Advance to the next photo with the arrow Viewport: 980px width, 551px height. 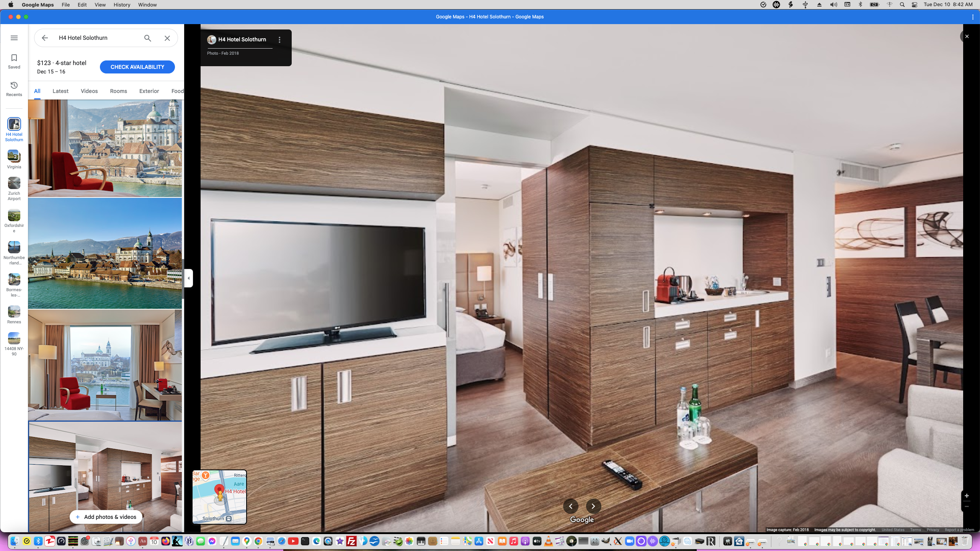[593, 506]
